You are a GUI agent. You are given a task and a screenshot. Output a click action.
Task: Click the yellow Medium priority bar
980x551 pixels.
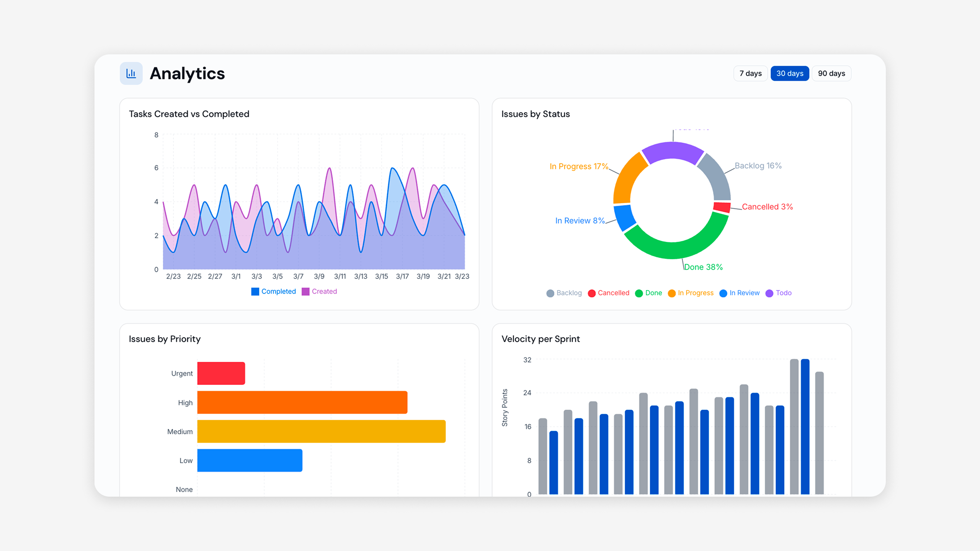321,432
